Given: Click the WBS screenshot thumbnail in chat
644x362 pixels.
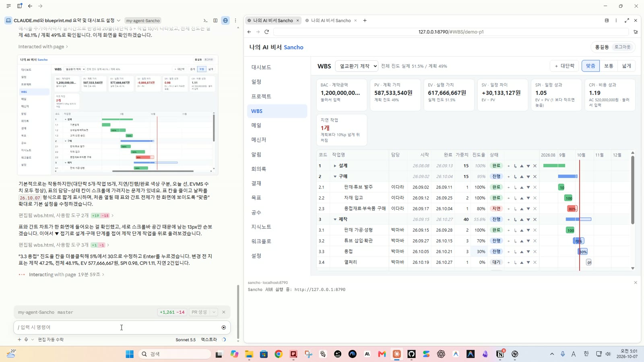Looking at the screenshot, I should (x=118, y=115).
